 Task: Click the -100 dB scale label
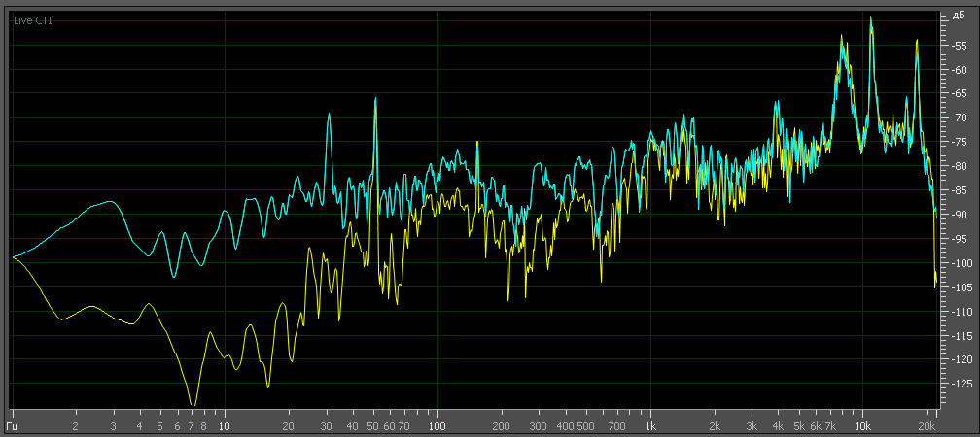click(x=960, y=263)
